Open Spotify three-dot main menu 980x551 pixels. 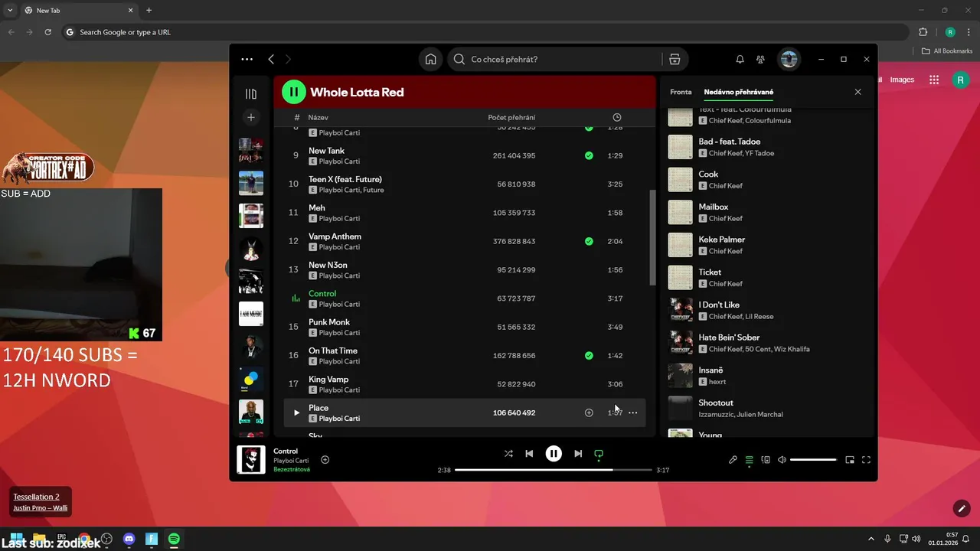247,59
